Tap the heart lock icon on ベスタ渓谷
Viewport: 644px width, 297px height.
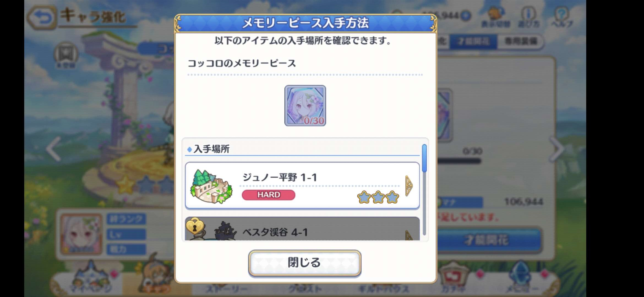[x=195, y=226]
